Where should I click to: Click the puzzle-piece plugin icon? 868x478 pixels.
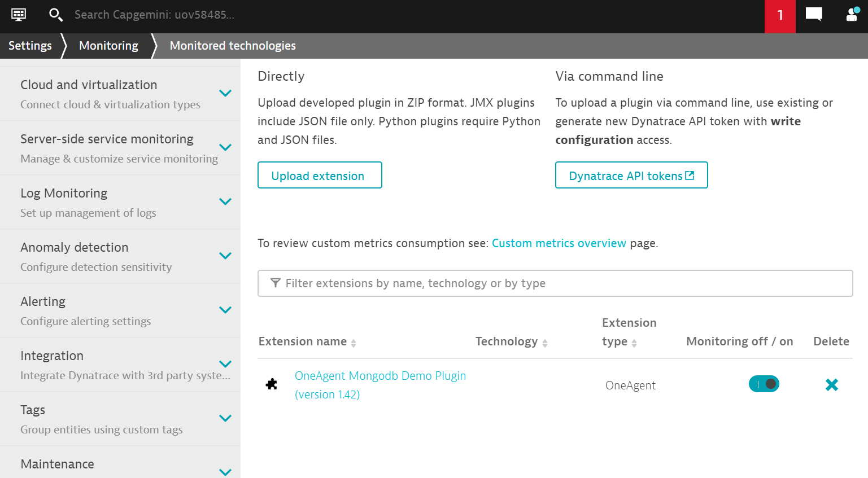coord(272,384)
